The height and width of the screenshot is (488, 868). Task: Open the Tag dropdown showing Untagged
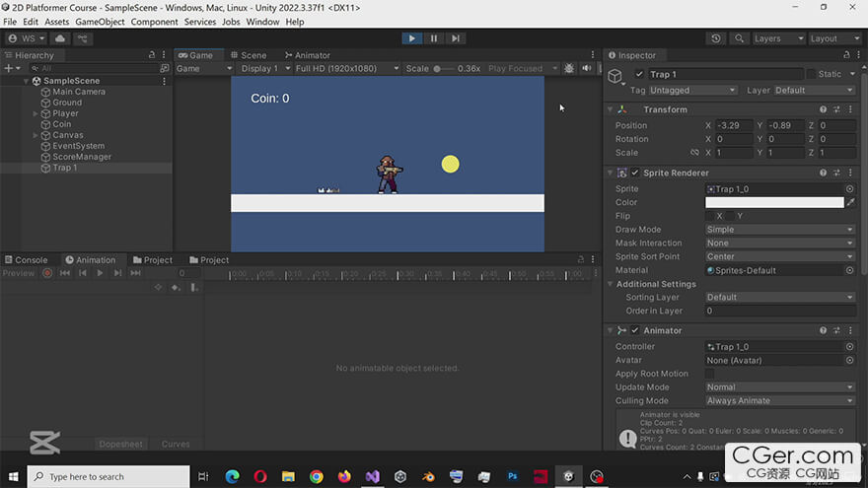(692, 90)
